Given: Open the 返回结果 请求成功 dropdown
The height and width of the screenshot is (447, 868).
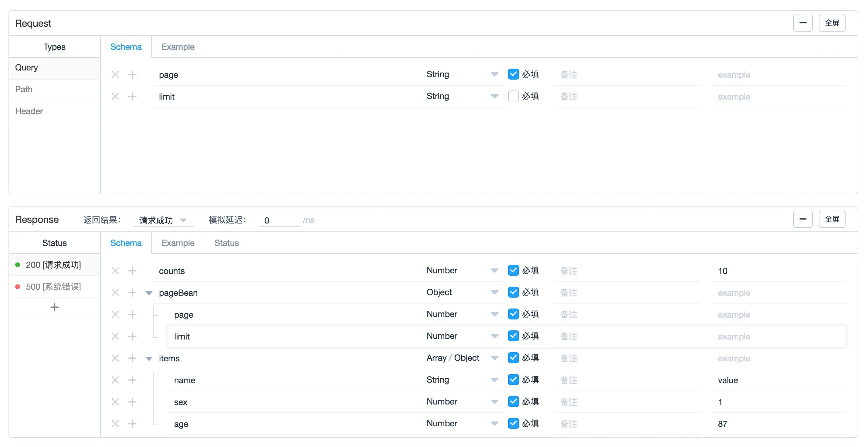Looking at the screenshot, I should point(162,220).
